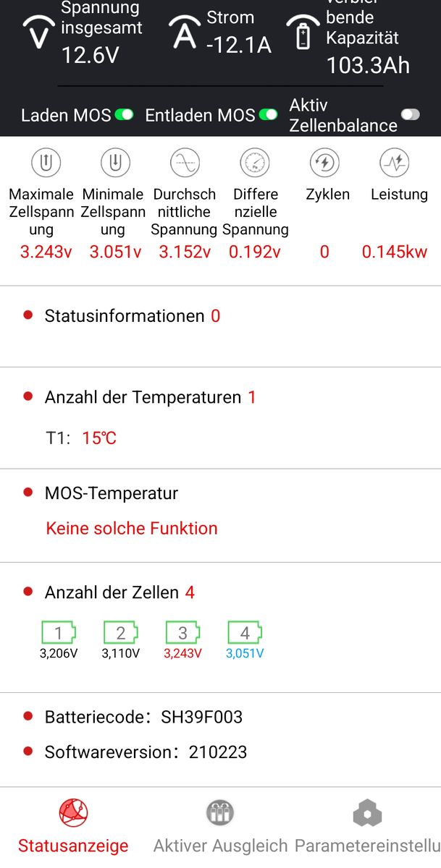Tap the Zyklen lightning cycle icon
441x868 pixels.
click(x=324, y=163)
